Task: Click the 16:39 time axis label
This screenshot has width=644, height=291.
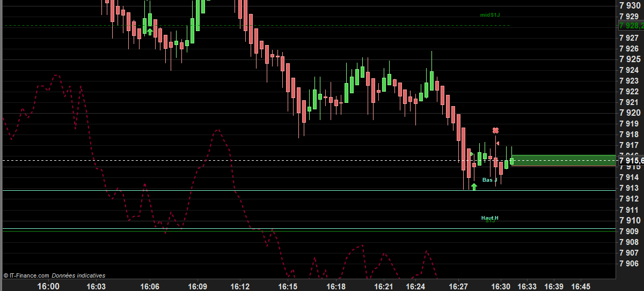Action: 554,286
